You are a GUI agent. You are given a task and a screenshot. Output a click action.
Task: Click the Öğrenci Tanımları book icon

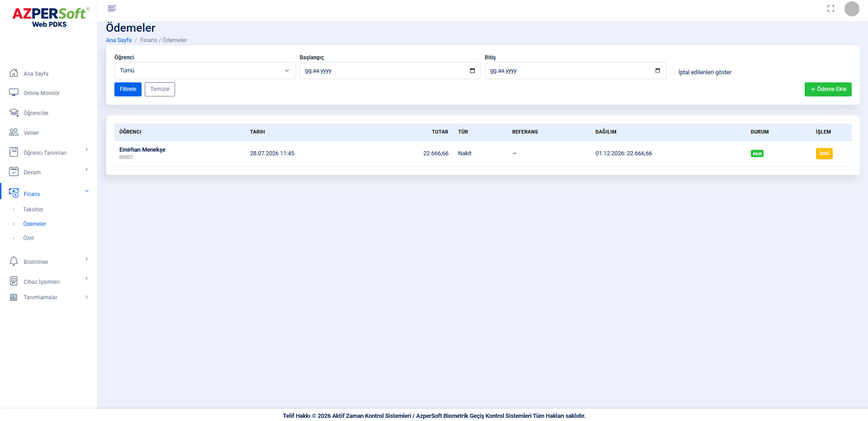(14, 152)
